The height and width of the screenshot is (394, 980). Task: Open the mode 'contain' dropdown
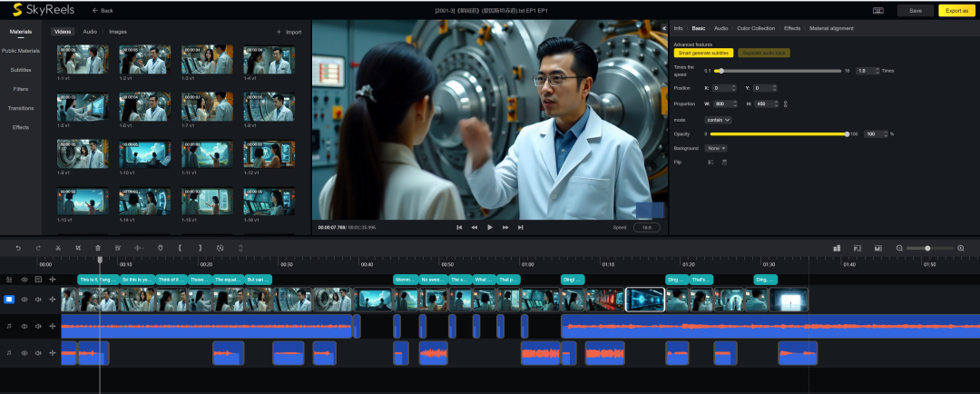pos(718,119)
